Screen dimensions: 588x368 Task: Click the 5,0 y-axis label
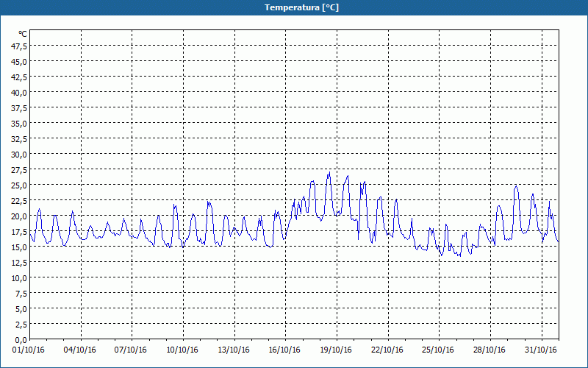tap(21, 309)
